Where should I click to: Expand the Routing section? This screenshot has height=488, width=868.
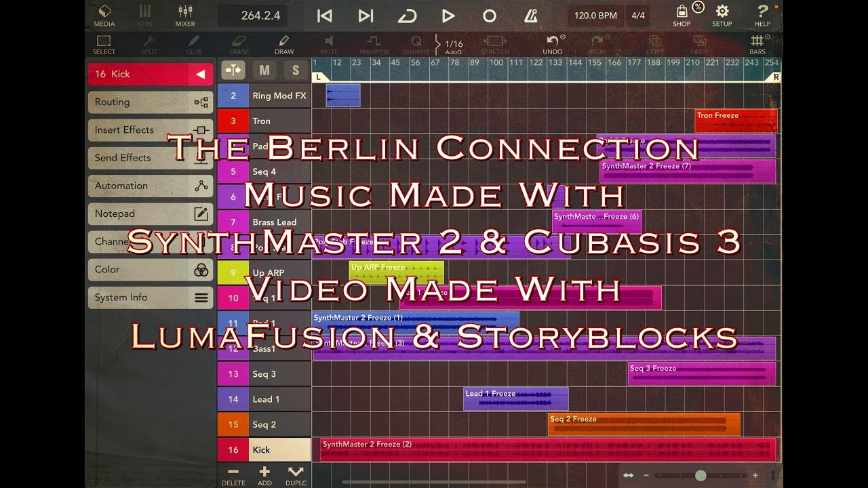pyautogui.click(x=150, y=102)
